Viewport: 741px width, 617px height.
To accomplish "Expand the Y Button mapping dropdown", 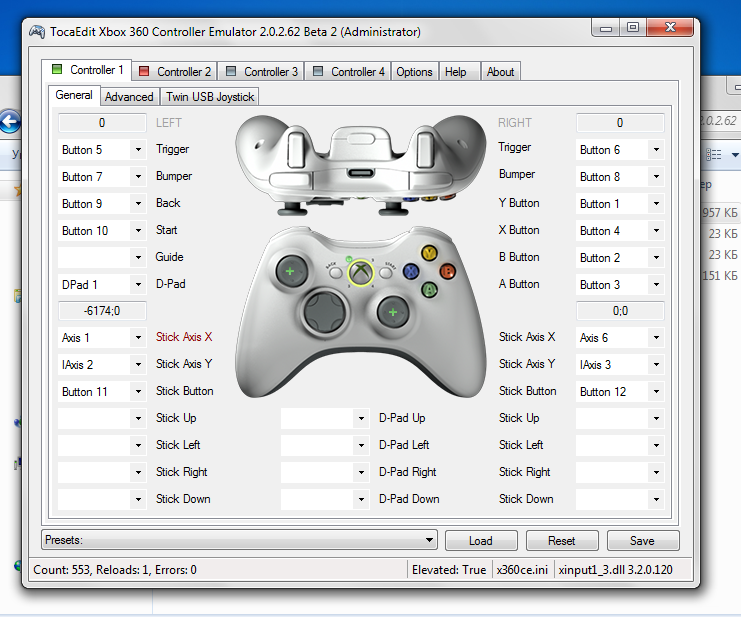I will [x=656, y=204].
